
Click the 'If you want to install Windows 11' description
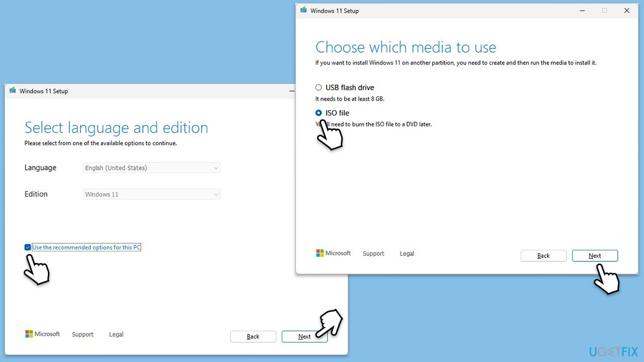[x=456, y=63]
